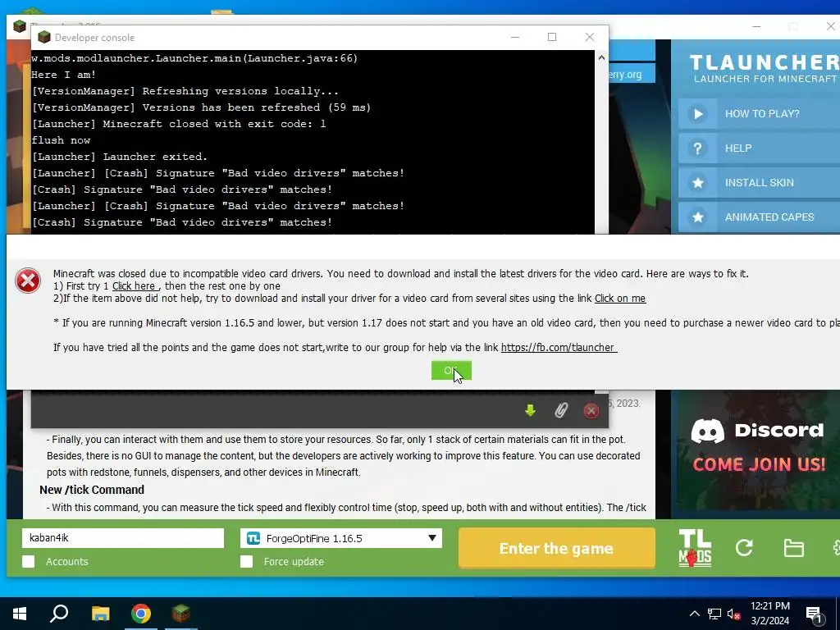Show hidden system tray icons
This screenshot has height=630, width=840.
click(x=694, y=614)
